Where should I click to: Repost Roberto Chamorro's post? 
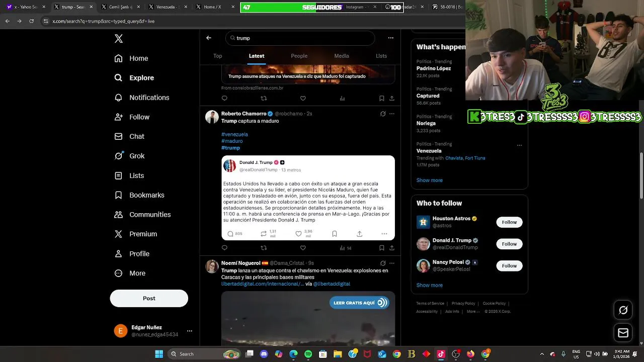[x=264, y=248]
